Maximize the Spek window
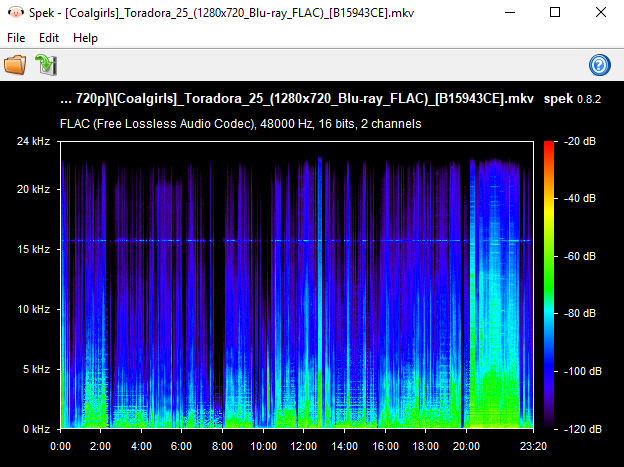 (x=555, y=12)
